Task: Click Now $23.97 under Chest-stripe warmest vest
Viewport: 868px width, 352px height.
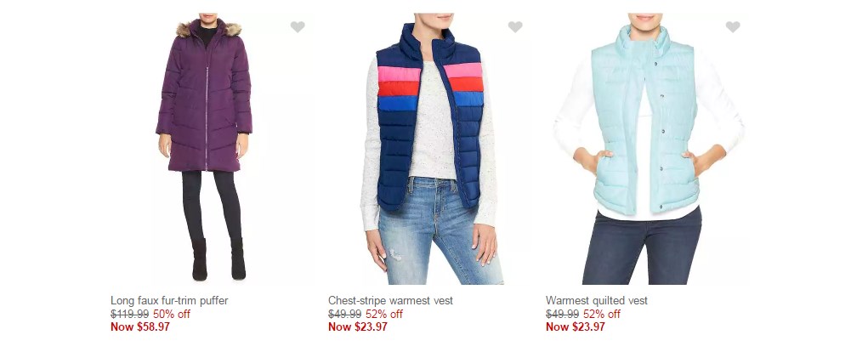Action: (x=358, y=326)
